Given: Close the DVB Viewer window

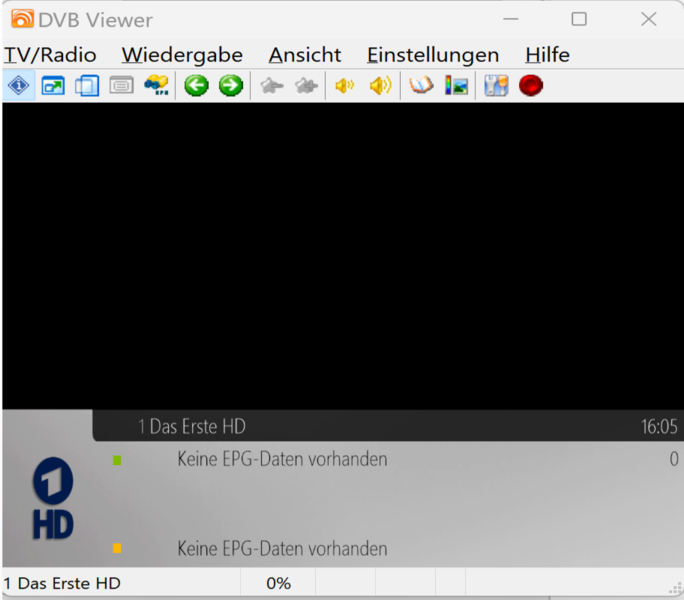Looking at the screenshot, I should 649,19.
